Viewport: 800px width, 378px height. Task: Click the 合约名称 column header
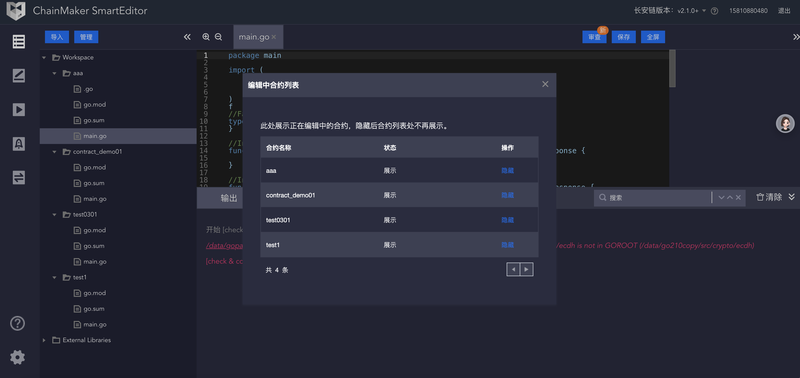[x=279, y=148]
